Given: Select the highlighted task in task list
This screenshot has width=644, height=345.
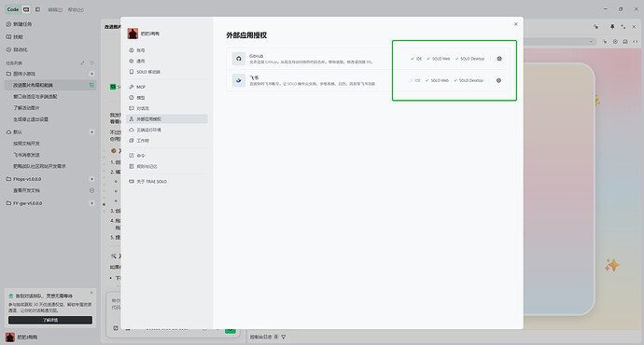Looking at the screenshot, I should pyautogui.click(x=50, y=85).
